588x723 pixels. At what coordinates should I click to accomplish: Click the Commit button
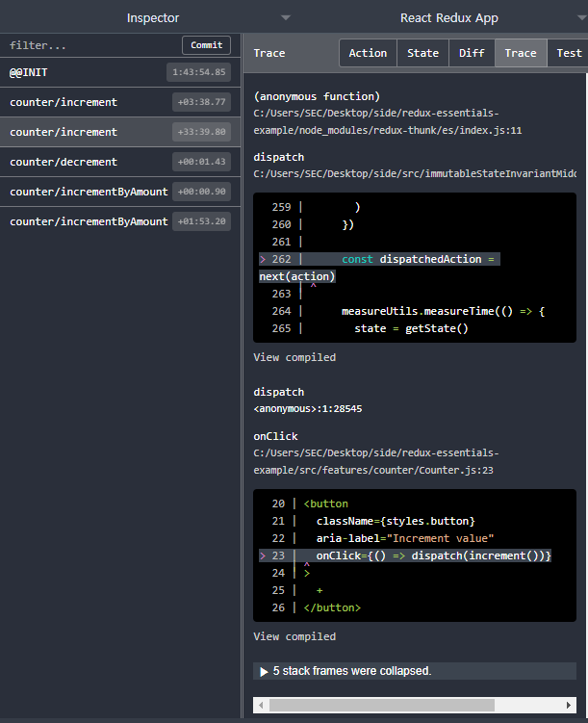coord(207,45)
